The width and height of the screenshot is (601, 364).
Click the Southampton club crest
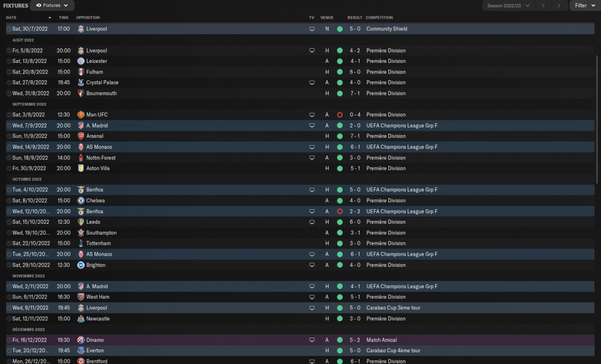coord(81,233)
